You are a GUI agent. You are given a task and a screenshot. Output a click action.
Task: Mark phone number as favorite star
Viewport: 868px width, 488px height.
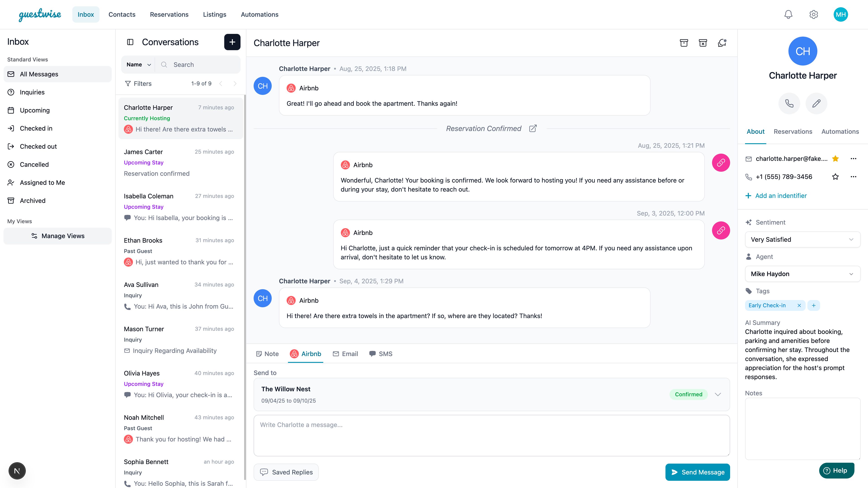pos(835,177)
